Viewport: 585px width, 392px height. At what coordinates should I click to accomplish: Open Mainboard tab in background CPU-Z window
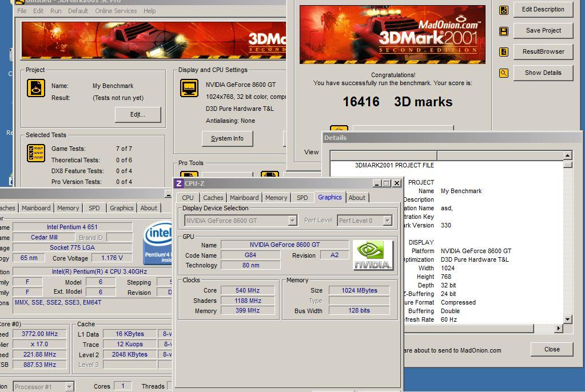pos(36,208)
